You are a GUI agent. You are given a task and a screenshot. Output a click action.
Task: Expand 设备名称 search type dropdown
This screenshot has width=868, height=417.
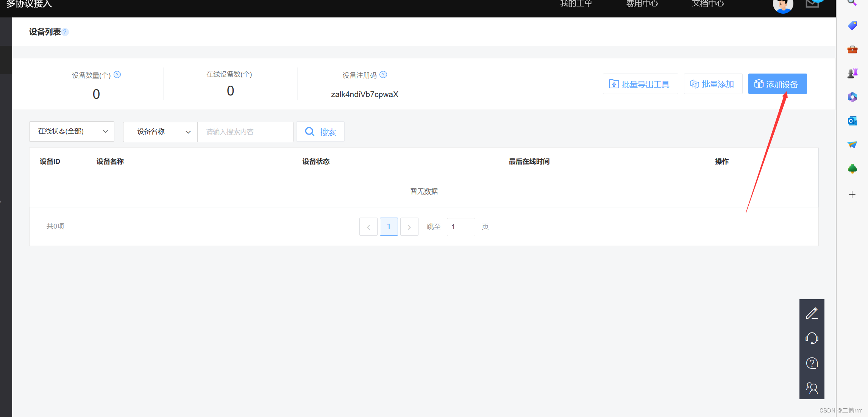click(160, 132)
